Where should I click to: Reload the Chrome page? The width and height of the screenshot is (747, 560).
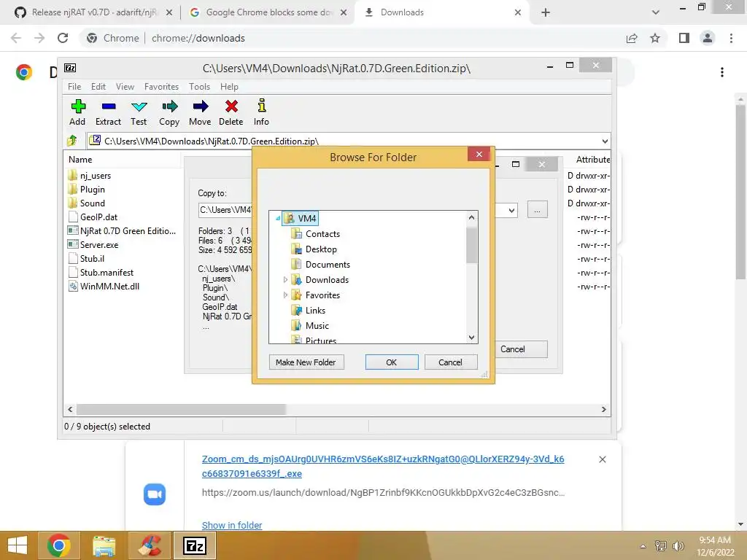(x=63, y=38)
